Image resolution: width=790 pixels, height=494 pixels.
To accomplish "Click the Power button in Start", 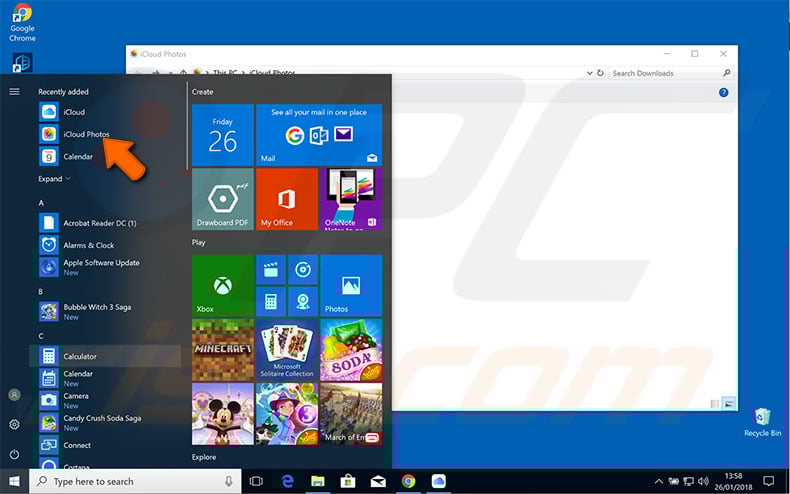I will point(15,454).
